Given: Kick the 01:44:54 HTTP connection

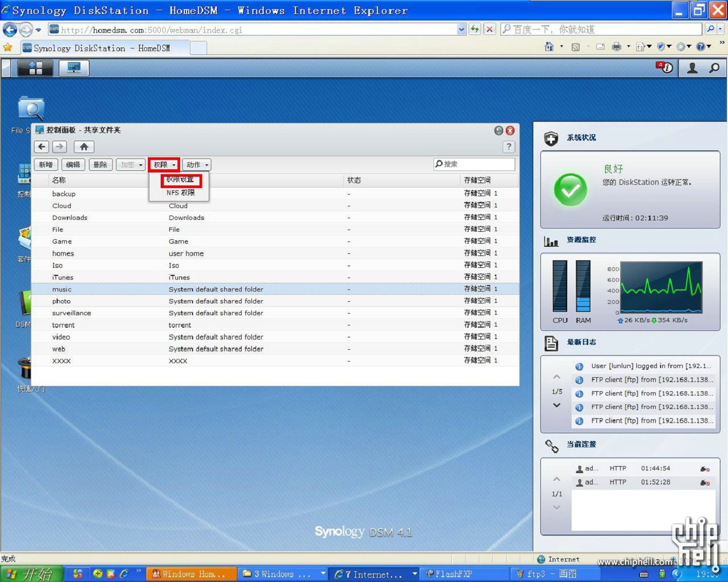Looking at the screenshot, I should 705,469.
